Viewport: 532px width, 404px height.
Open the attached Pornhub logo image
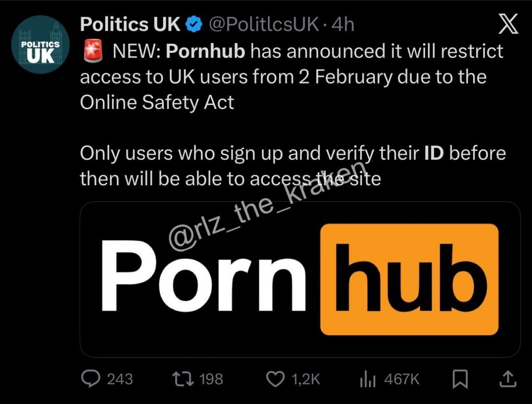pyautogui.click(x=300, y=280)
